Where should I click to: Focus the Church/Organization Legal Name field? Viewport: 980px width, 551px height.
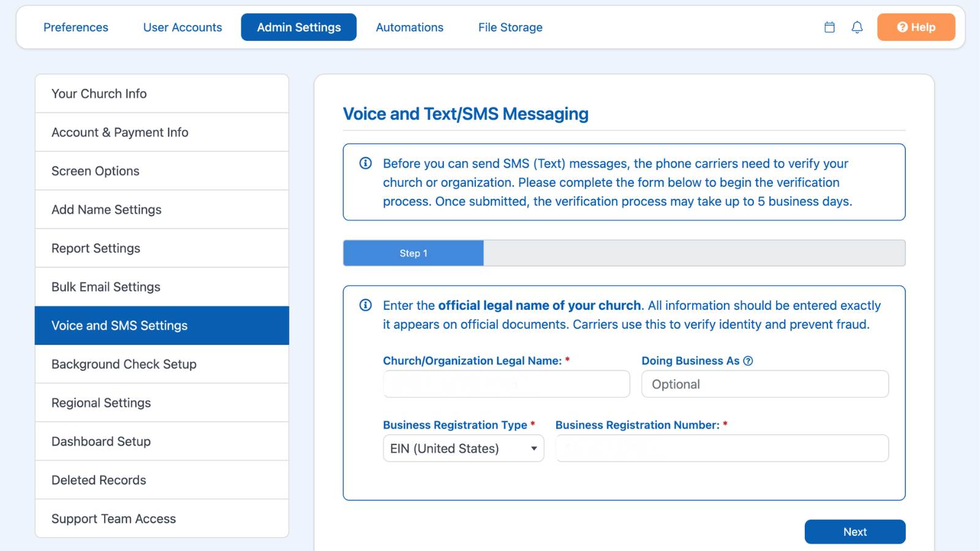[x=507, y=384]
